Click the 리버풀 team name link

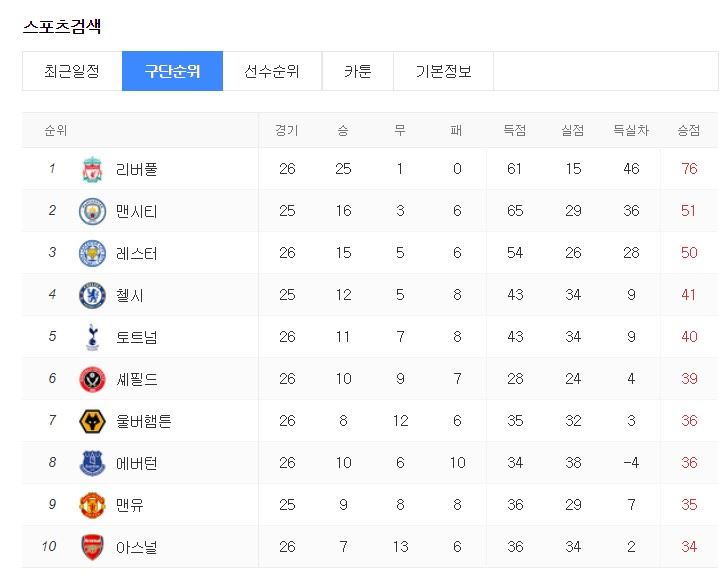pyautogui.click(x=136, y=169)
